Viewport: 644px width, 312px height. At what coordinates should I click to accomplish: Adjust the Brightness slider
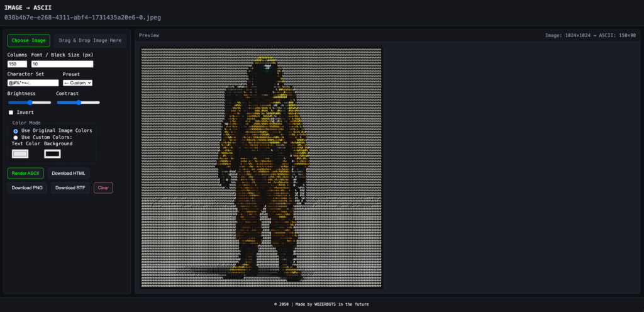tap(29, 102)
